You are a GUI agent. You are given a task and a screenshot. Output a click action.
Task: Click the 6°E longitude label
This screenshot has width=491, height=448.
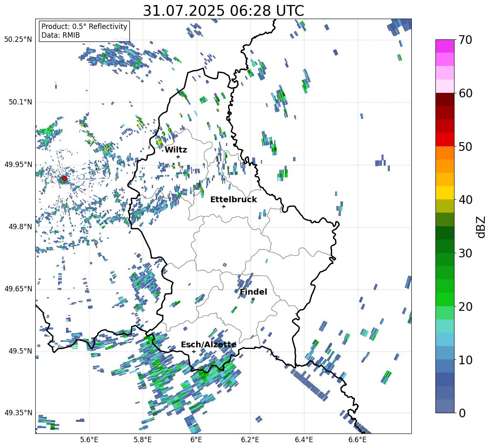(196, 440)
